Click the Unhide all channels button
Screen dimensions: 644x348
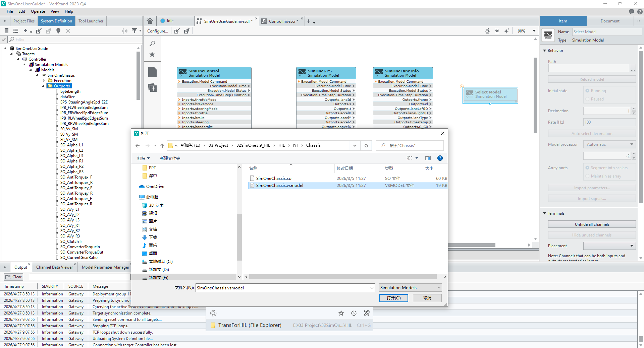click(x=592, y=224)
